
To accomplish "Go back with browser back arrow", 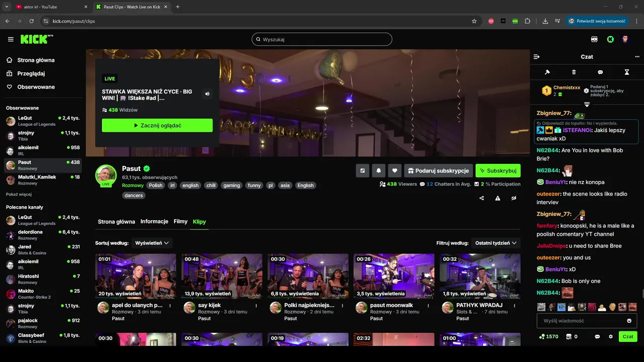I will tap(8, 21).
